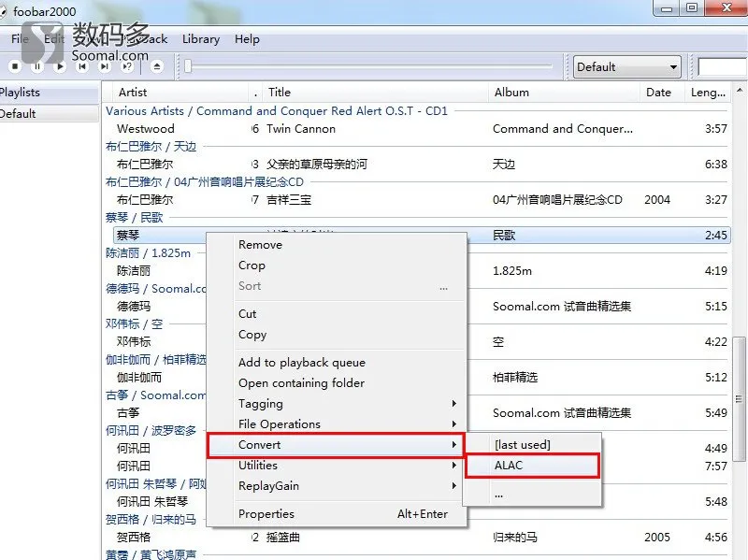Choose [last used] convert preset

(532, 445)
